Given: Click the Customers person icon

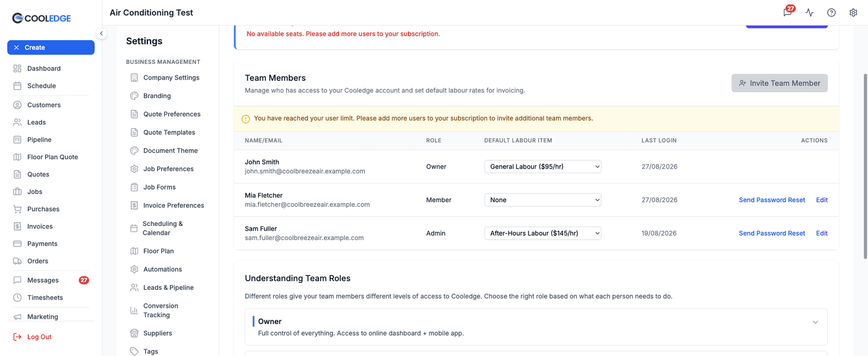Looking at the screenshot, I should point(17,105).
